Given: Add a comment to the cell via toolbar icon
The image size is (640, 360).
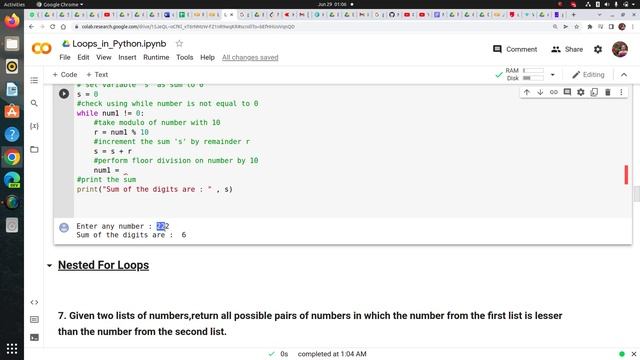Looking at the screenshot, I should 567,92.
